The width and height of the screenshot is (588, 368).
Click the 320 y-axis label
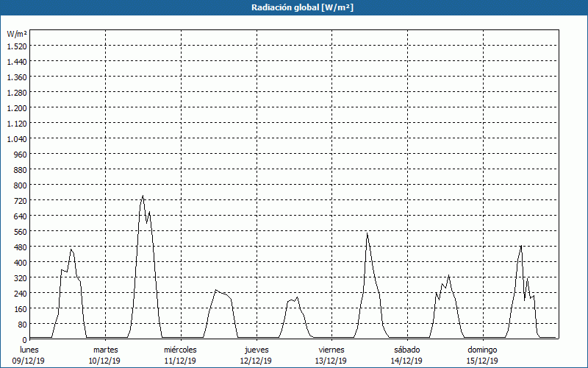(x=21, y=278)
